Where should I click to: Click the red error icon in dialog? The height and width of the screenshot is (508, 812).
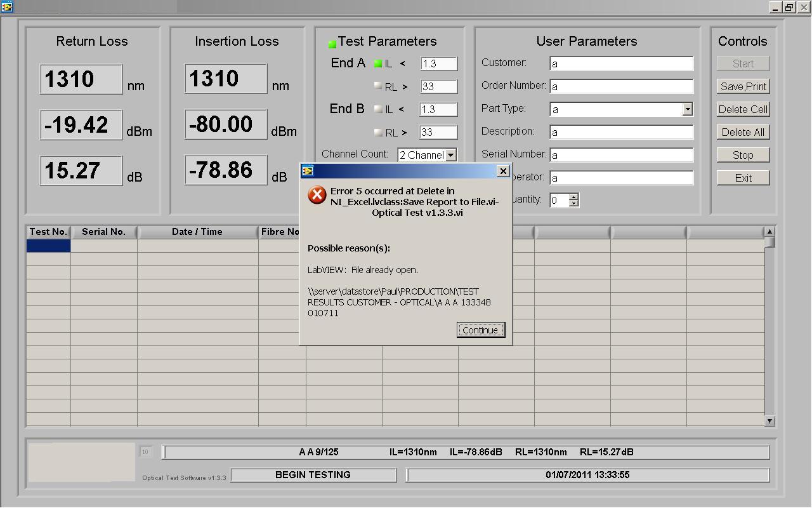pyautogui.click(x=317, y=195)
